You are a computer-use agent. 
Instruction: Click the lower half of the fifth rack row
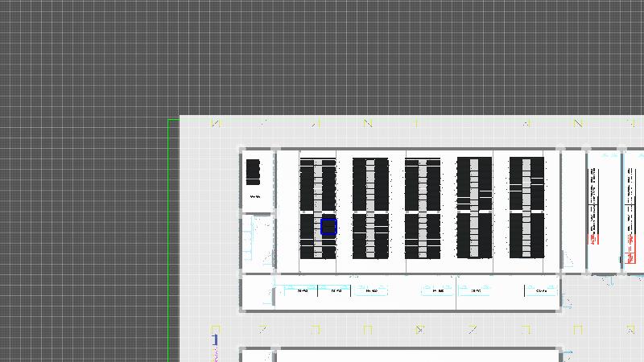point(526,236)
